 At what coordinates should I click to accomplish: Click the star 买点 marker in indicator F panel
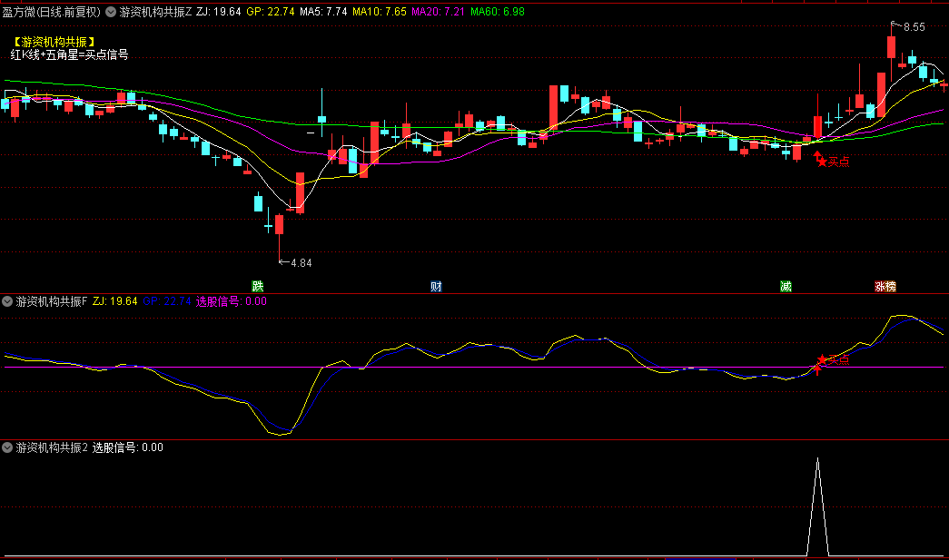point(834,359)
